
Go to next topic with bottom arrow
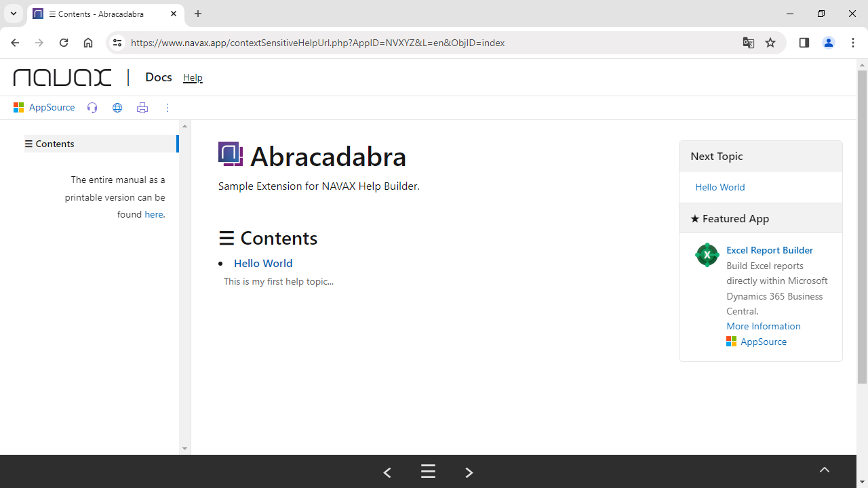click(x=469, y=472)
